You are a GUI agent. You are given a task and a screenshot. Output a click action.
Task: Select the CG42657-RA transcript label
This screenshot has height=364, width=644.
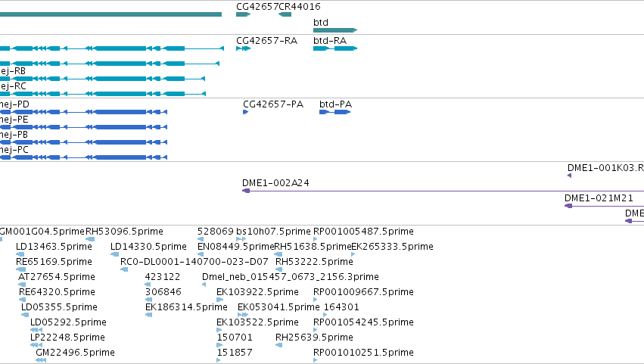point(266,41)
